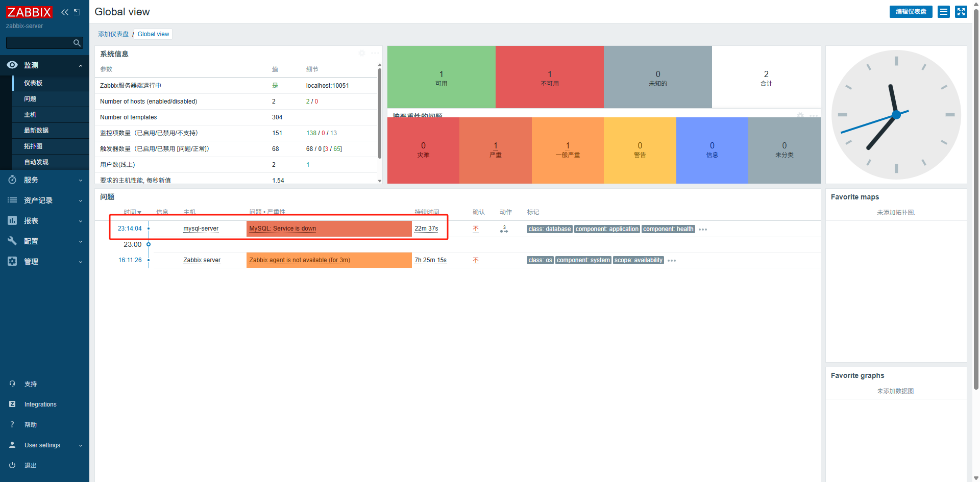This screenshot has width=980, height=482.
Task: Click the 添加仪表盘 breadcrumb link
Action: (x=113, y=34)
